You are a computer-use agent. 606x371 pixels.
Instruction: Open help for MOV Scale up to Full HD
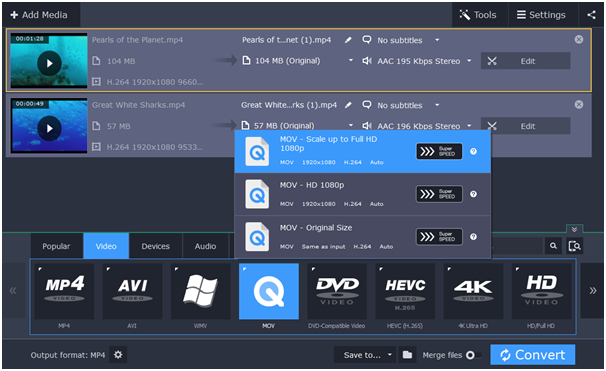pos(473,151)
